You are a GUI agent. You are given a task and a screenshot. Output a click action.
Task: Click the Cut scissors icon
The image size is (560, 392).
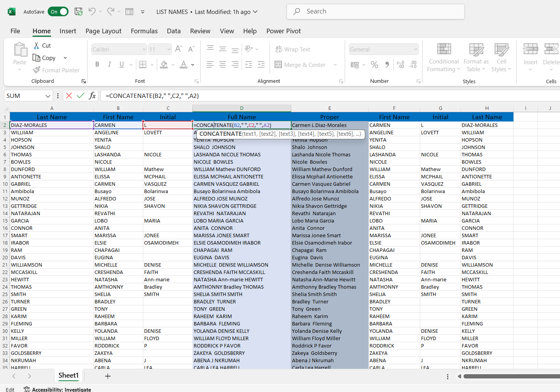pos(37,45)
